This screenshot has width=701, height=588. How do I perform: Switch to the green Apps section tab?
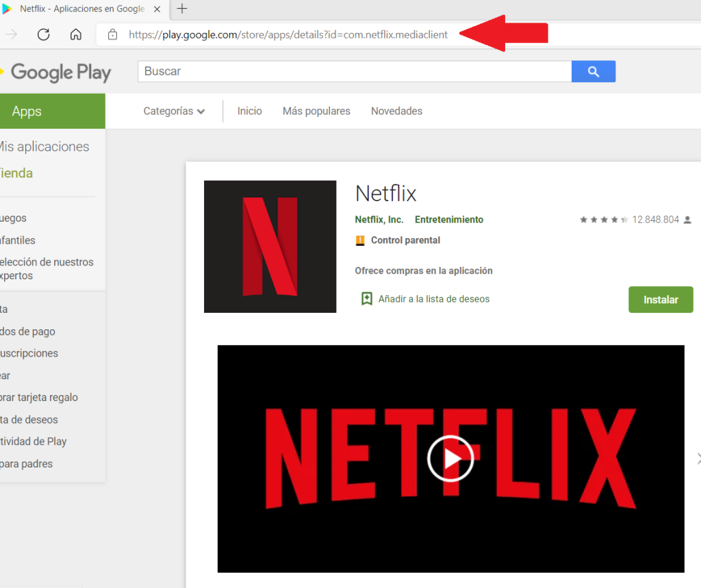[x=27, y=111]
